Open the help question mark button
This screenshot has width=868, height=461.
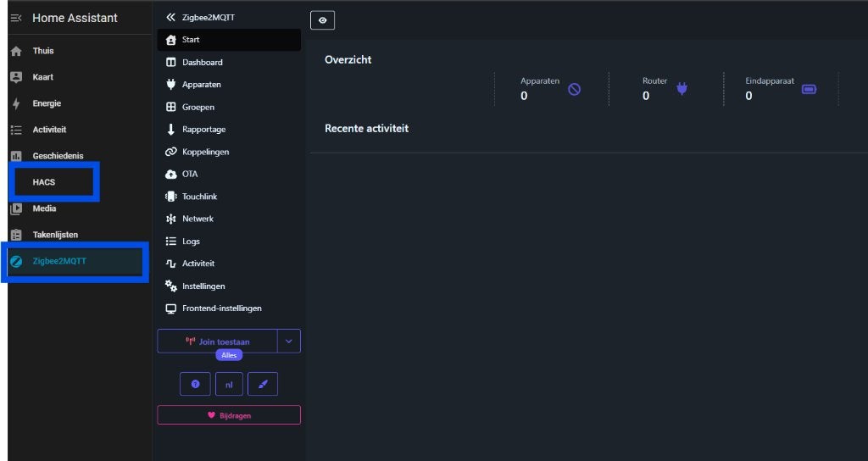pos(195,384)
